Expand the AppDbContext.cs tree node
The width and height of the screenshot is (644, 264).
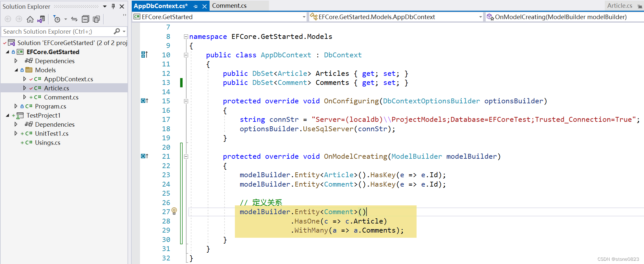25,79
